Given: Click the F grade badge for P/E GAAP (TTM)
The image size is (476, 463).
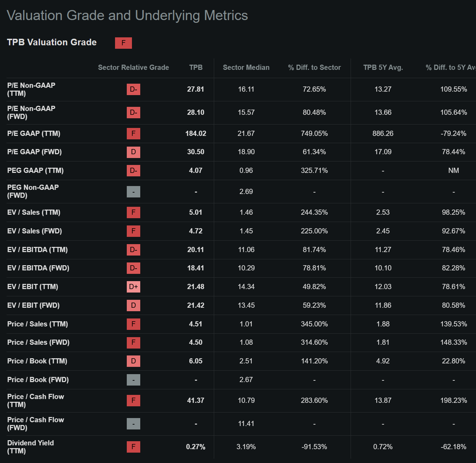Looking at the screenshot, I should click(133, 133).
